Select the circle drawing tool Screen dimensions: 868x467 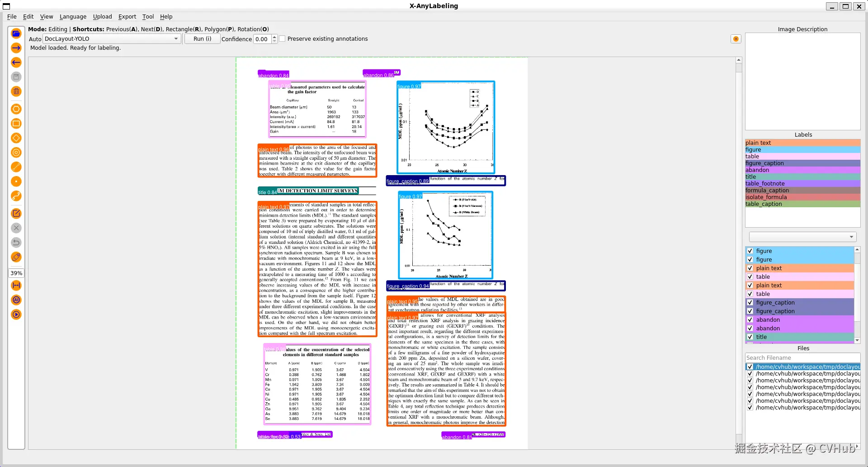click(16, 152)
